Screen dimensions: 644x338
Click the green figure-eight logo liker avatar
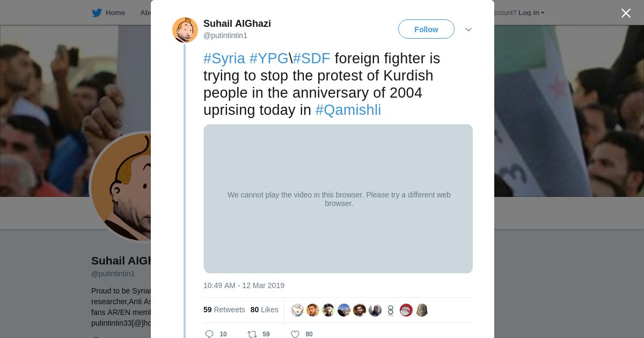[x=391, y=310]
